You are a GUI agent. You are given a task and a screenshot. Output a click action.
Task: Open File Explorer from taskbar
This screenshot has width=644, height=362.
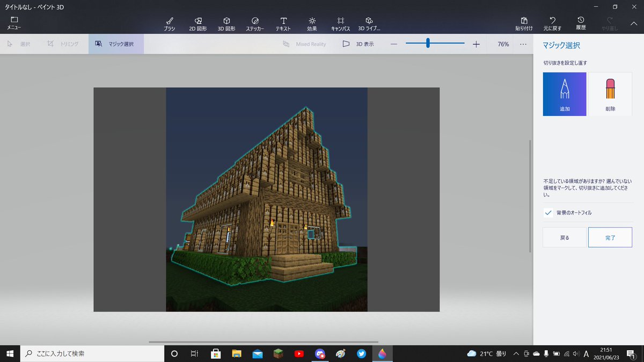pyautogui.click(x=237, y=353)
